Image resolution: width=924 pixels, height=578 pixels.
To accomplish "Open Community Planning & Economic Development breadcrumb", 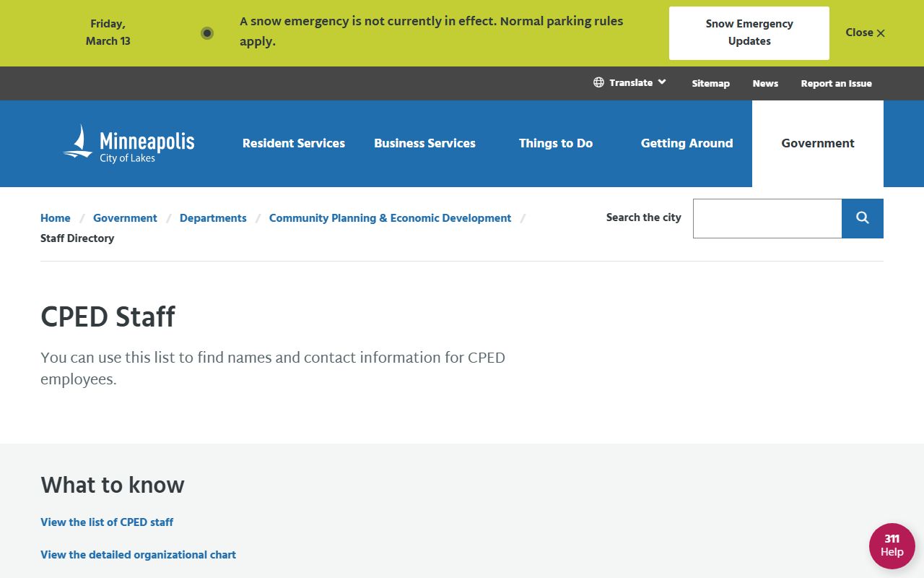I will pos(390,218).
